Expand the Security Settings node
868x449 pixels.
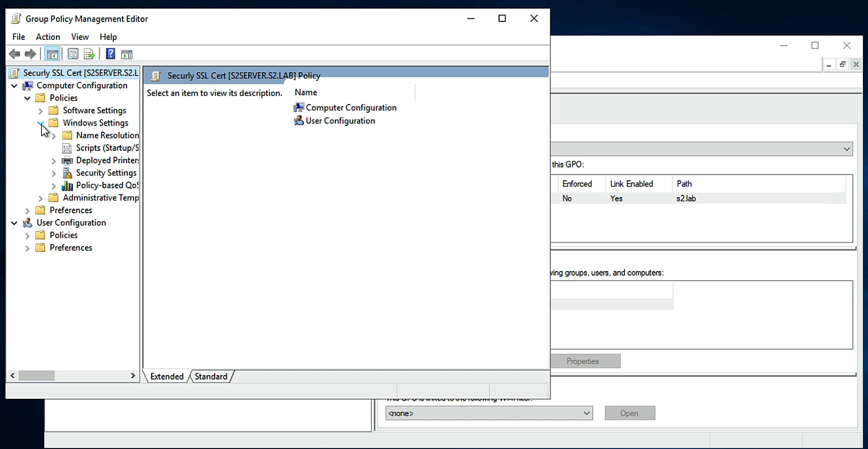coord(54,173)
